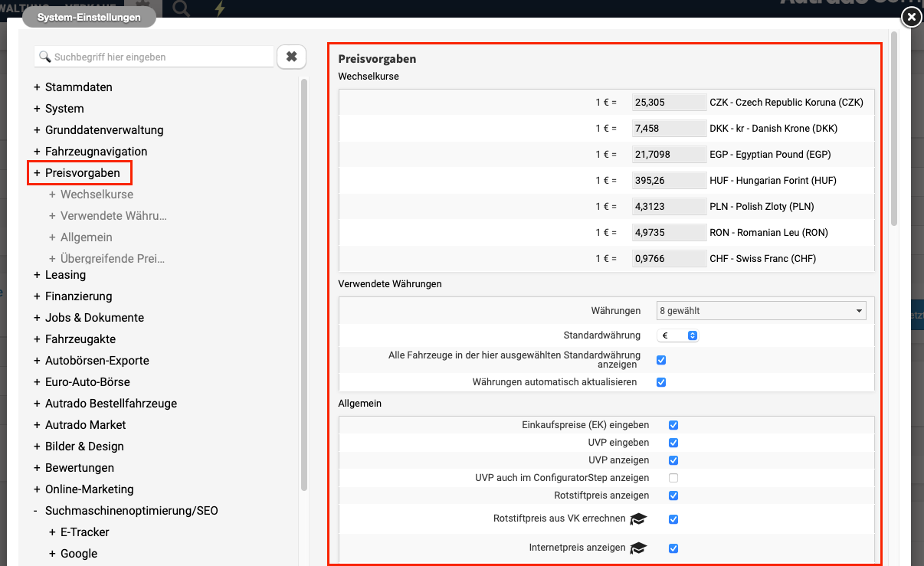Open the Standardwährung currency selector

(678, 335)
